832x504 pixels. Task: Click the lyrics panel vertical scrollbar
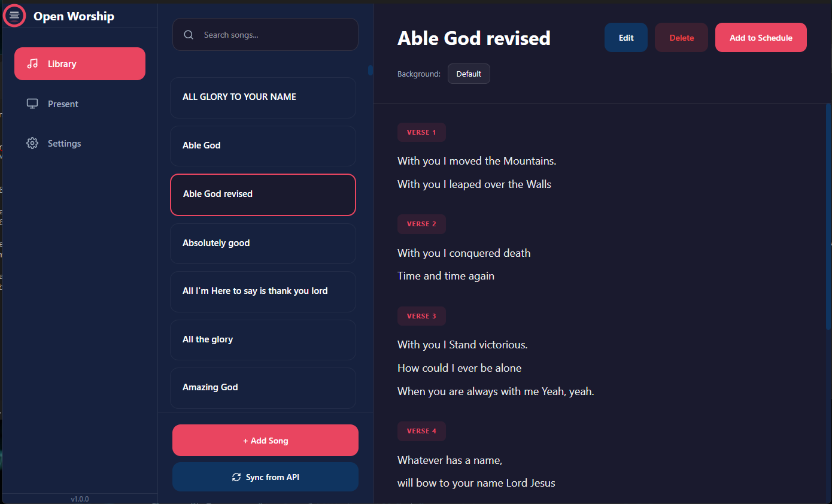tap(828, 215)
